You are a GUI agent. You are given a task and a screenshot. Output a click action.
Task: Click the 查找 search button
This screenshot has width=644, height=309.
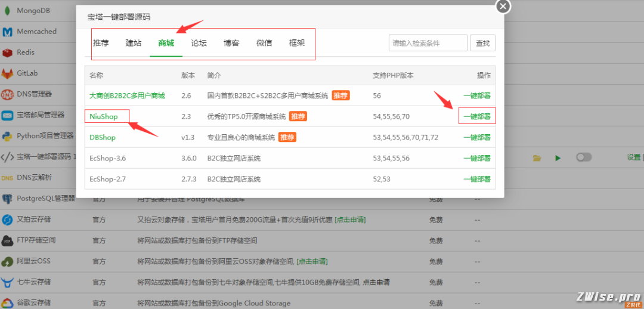pos(482,43)
